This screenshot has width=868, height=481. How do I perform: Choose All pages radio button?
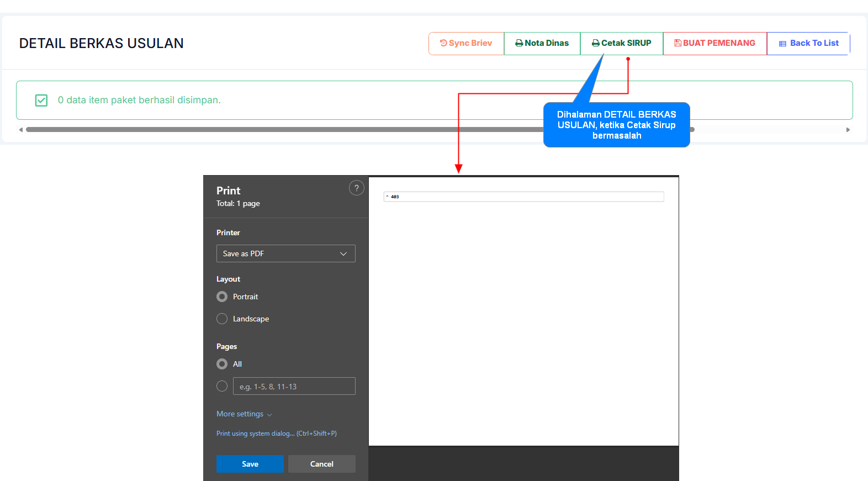click(222, 364)
